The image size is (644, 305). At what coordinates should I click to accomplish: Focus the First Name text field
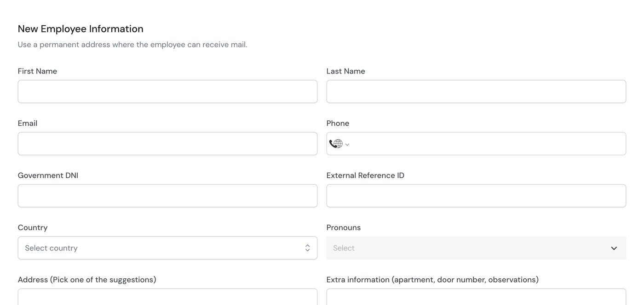pos(167,92)
